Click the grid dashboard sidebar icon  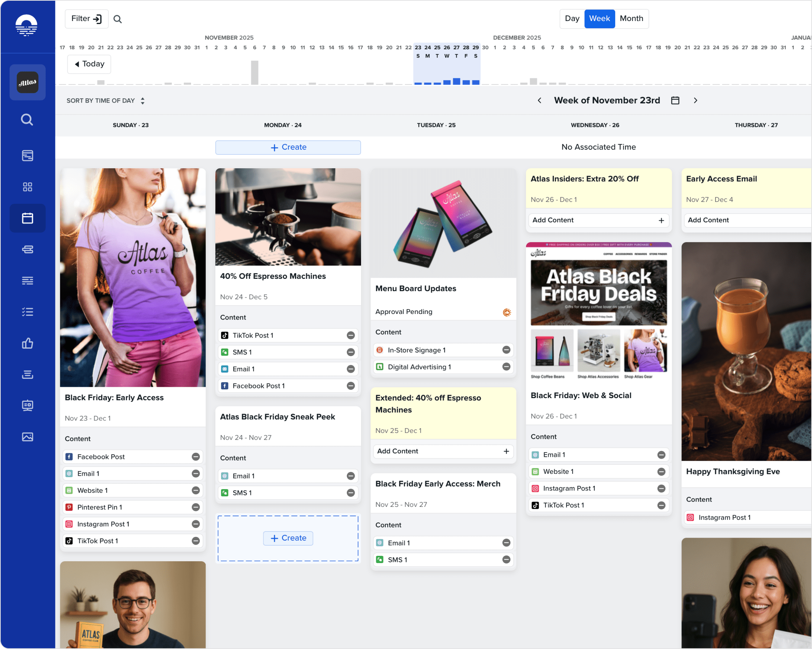tap(28, 187)
